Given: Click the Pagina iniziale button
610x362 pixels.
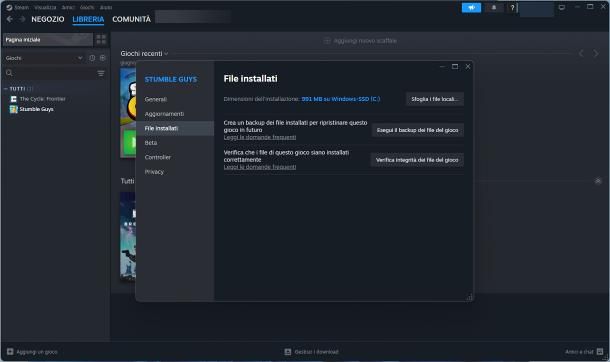Looking at the screenshot, I should 48,40.
